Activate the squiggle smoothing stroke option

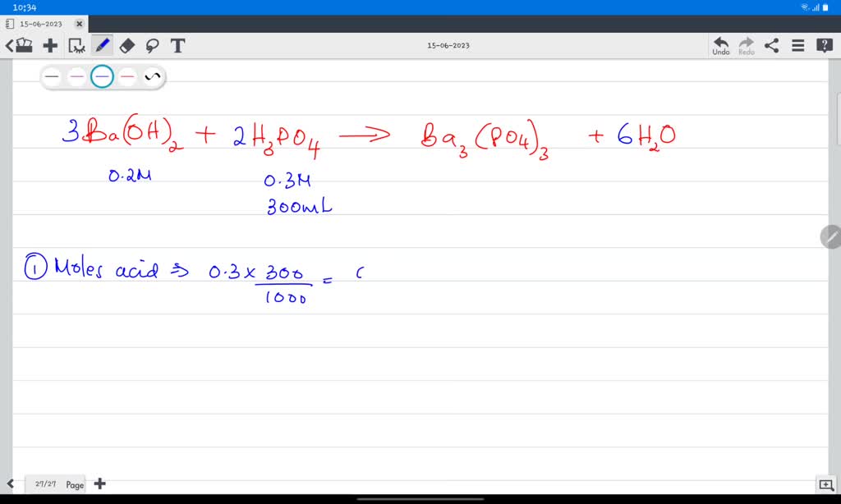tap(151, 76)
